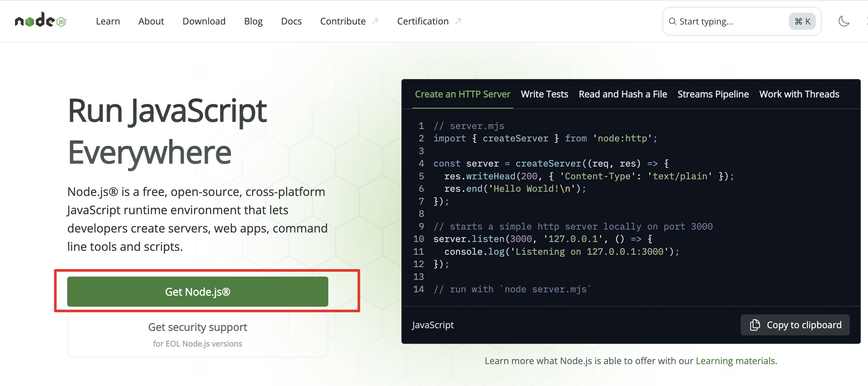
Task: Open the Learn menu item
Action: pos(108,21)
